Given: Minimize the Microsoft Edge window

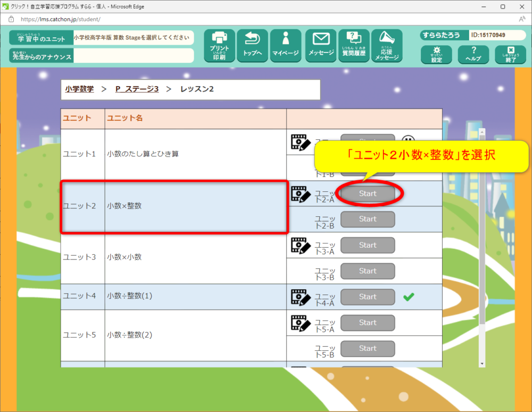Looking at the screenshot, I should (484, 6).
